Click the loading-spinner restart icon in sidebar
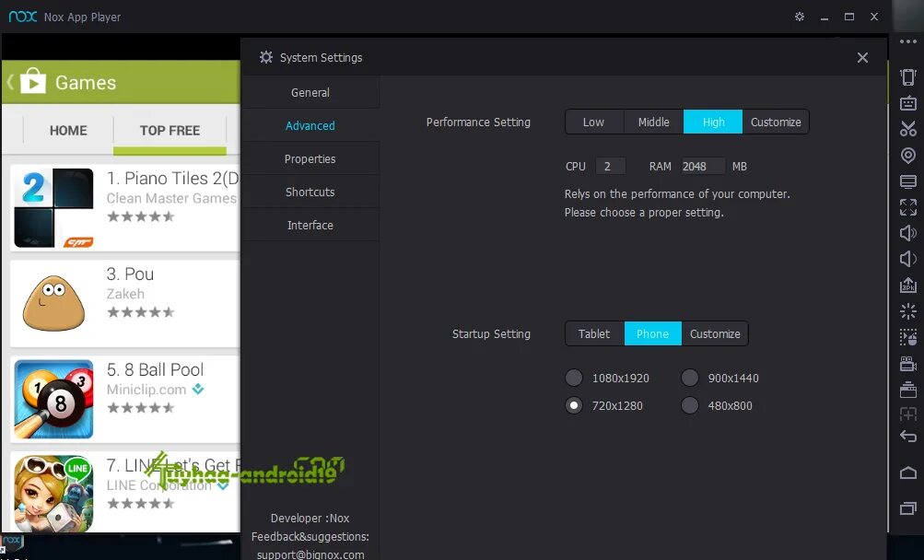The image size is (924, 560). pos(908,311)
